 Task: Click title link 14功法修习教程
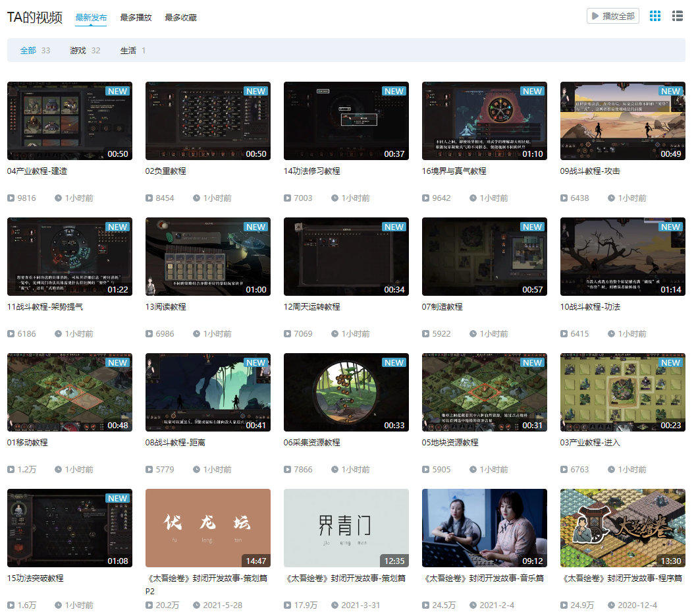[x=312, y=171]
